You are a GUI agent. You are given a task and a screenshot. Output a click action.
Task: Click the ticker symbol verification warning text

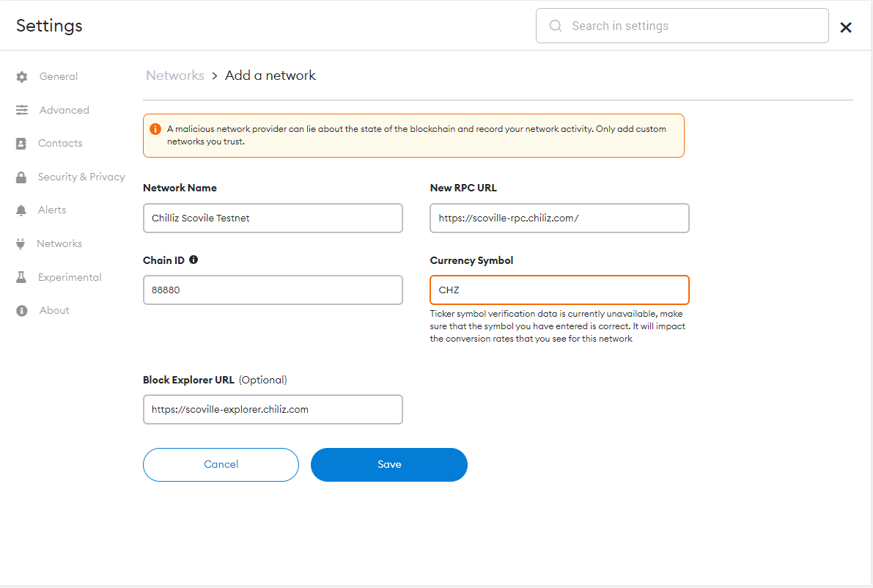coord(557,326)
